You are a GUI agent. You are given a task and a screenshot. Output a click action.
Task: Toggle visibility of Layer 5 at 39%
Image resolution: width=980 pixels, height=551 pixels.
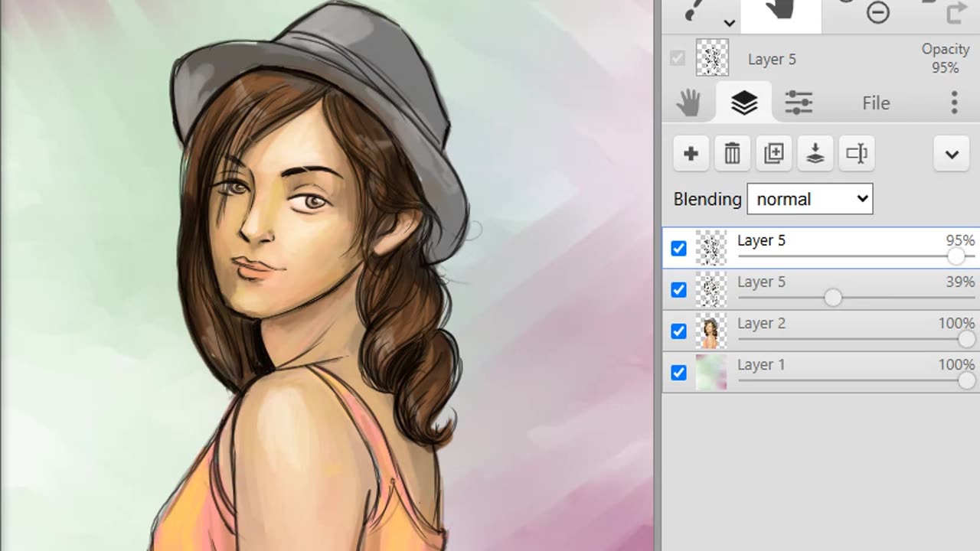coord(678,289)
